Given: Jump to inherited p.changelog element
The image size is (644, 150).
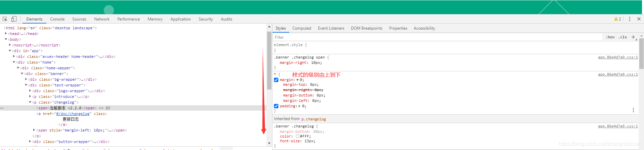Looking at the screenshot, I should (x=313, y=119).
